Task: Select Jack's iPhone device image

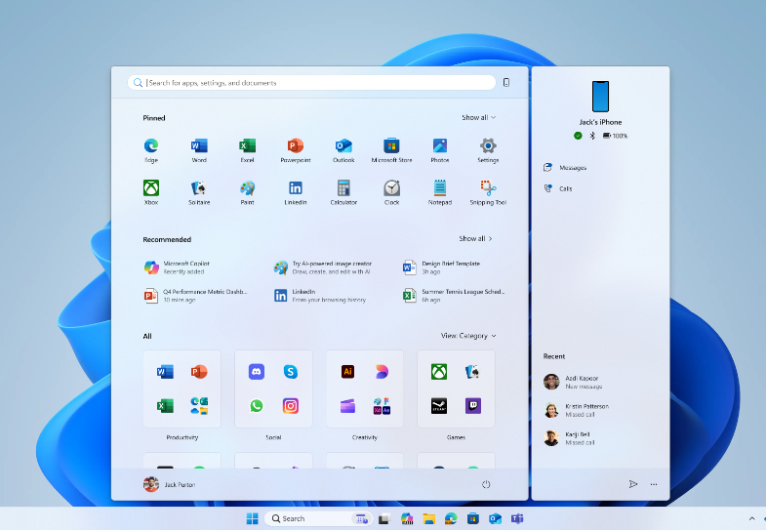Action: 600,97
